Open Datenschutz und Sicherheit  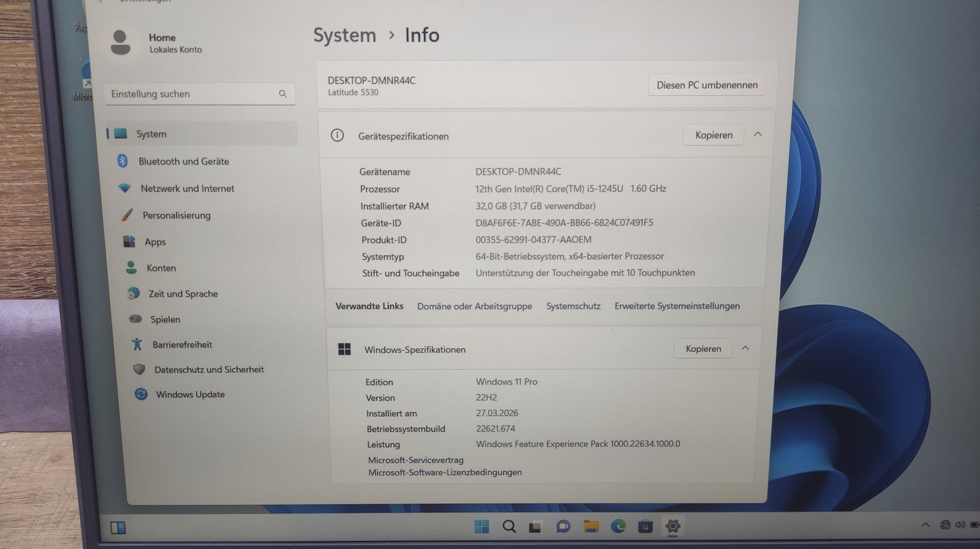[x=209, y=370]
